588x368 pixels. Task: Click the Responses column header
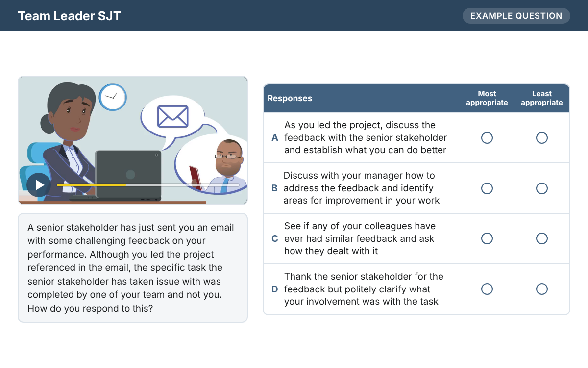pos(290,98)
